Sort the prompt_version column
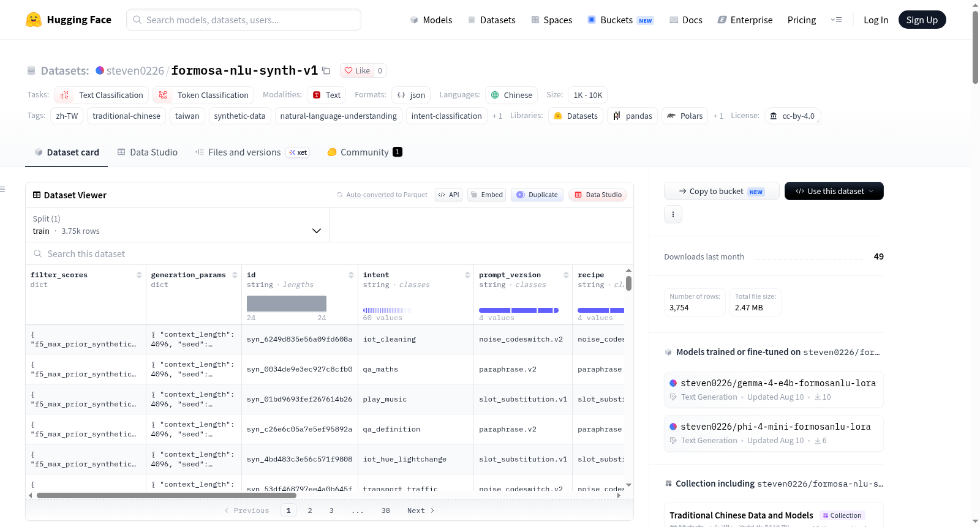This screenshot has width=980, height=527. pyautogui.click(x=566, y=275)
